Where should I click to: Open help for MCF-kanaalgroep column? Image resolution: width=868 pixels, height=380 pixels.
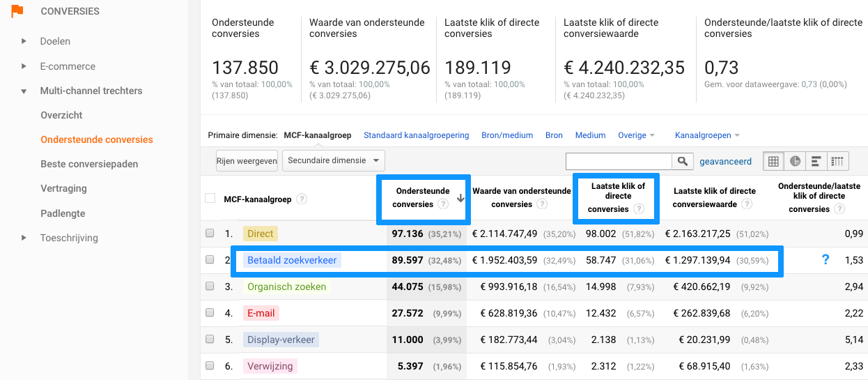pos(302,199)
